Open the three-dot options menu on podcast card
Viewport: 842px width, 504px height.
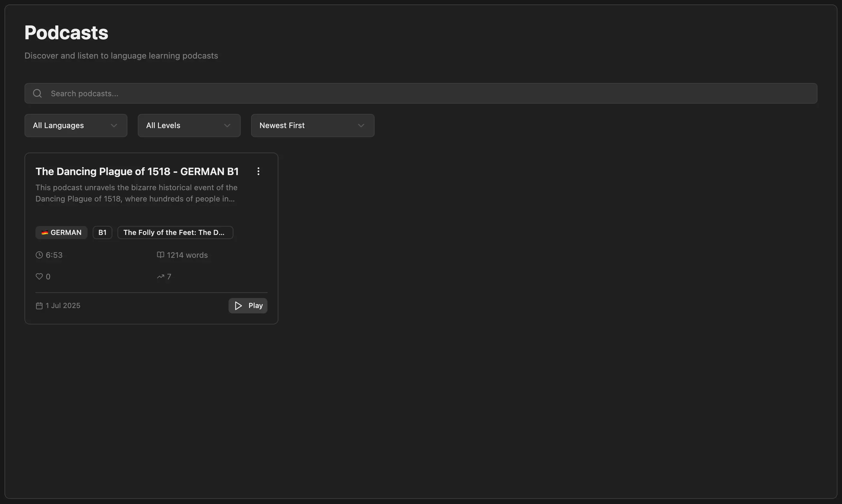[258, 171]
